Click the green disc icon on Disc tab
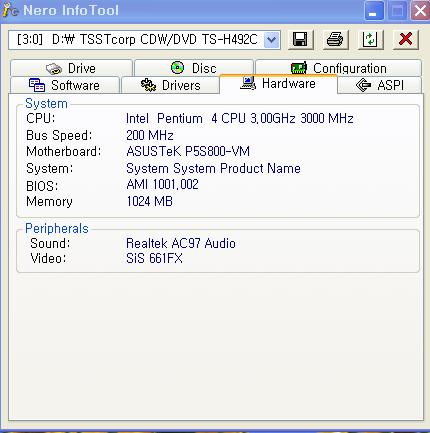This screenshot has width=430, height=433. (177, 68)
